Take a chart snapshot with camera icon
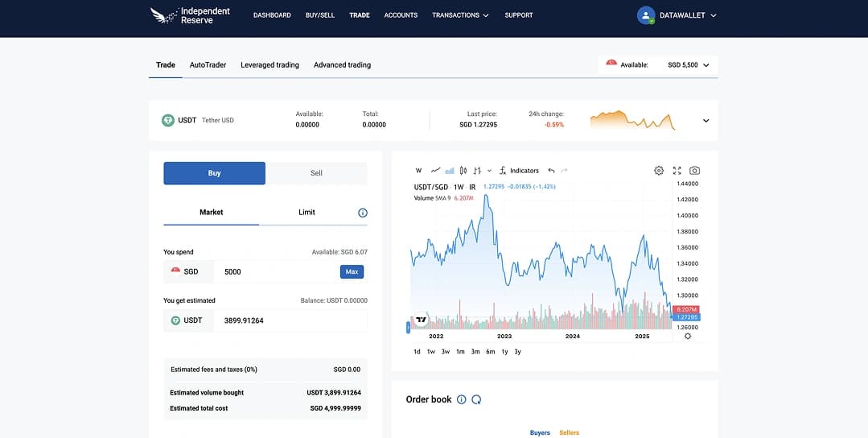 point(695,171)
